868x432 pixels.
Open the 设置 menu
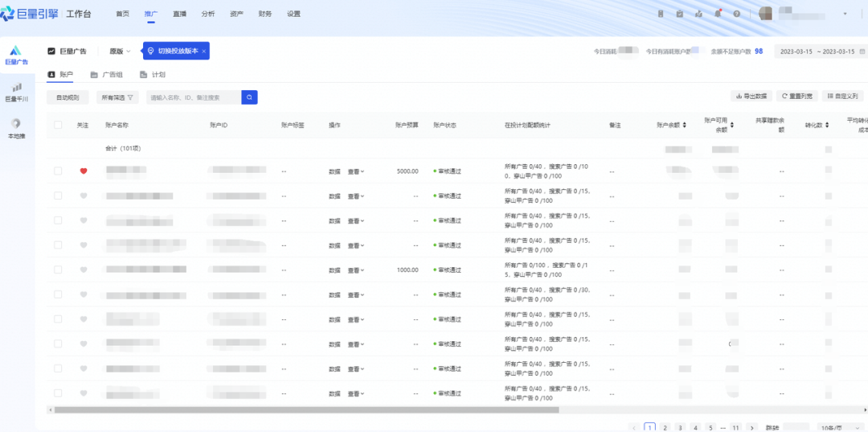[x=294, y=14]
